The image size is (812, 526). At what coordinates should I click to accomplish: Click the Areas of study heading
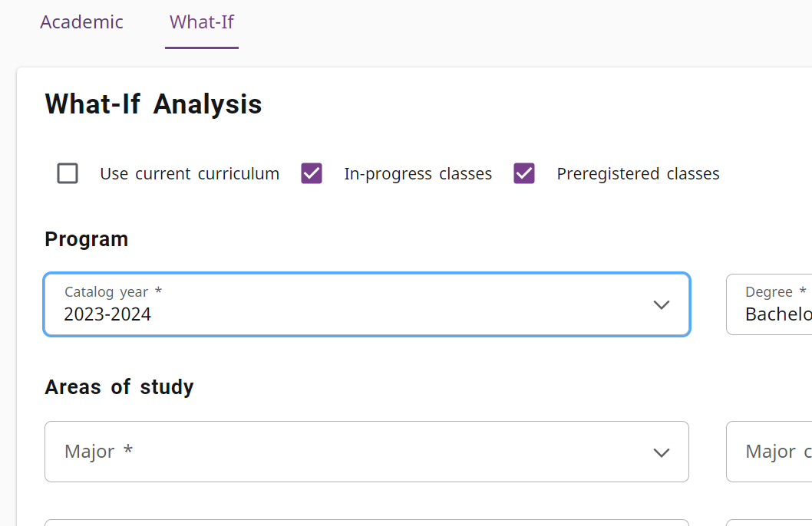tap(119, 387)
